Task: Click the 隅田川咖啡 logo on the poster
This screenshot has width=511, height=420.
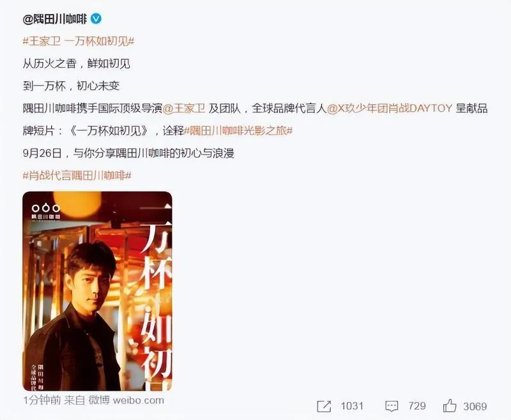Action: [46, 211]
